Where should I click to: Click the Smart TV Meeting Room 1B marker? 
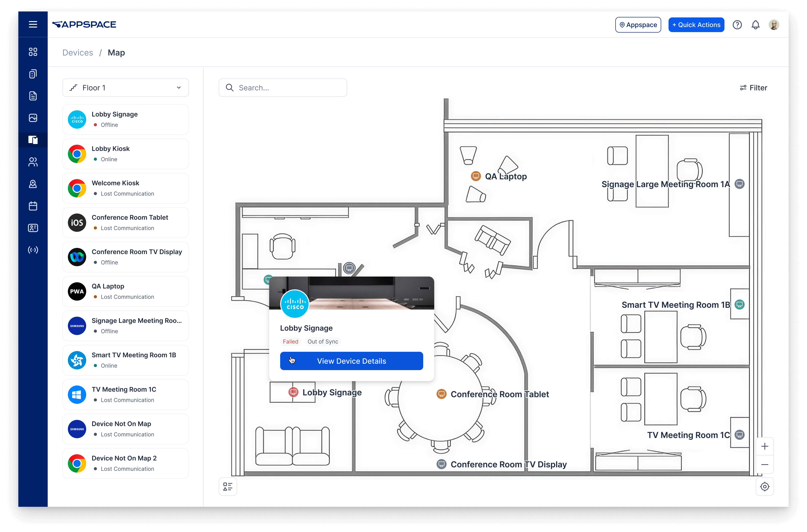point(739,304)
